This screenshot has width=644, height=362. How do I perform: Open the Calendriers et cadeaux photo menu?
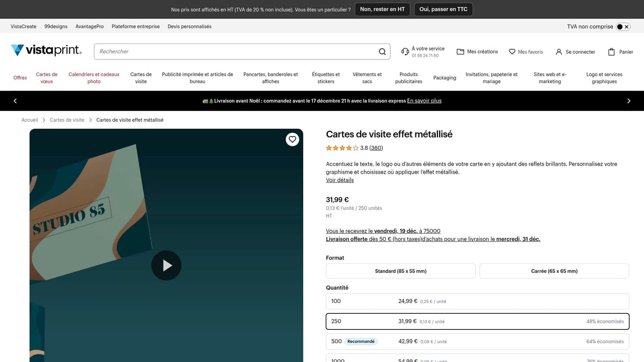[93, 78]
